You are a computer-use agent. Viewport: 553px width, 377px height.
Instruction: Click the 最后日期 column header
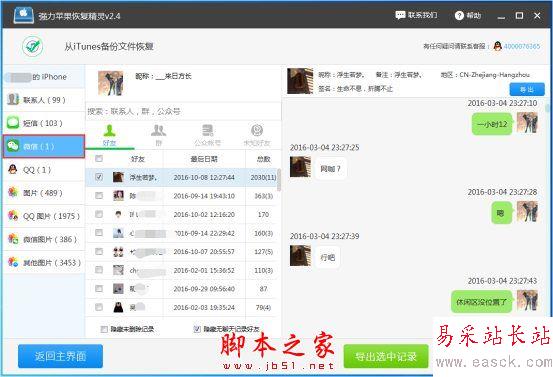click(204, 159)
